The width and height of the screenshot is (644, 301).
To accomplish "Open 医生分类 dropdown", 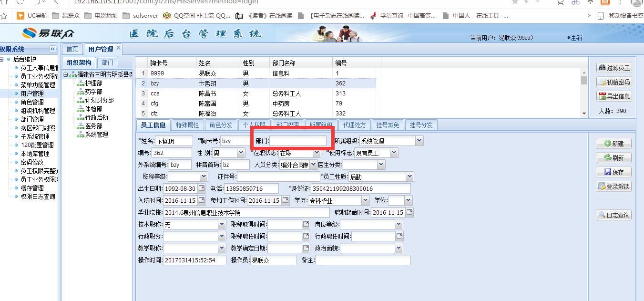I will point(381,165).
